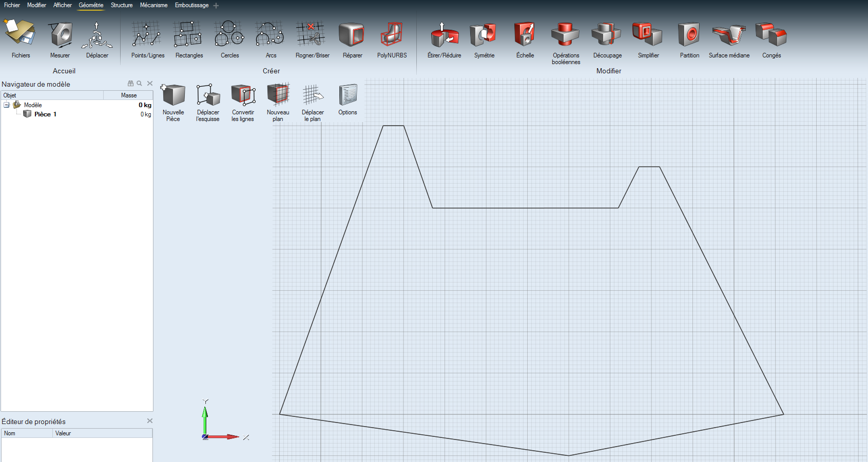Collapse the Modèle tree node
The image size is (868, 462).
point(7,105)
